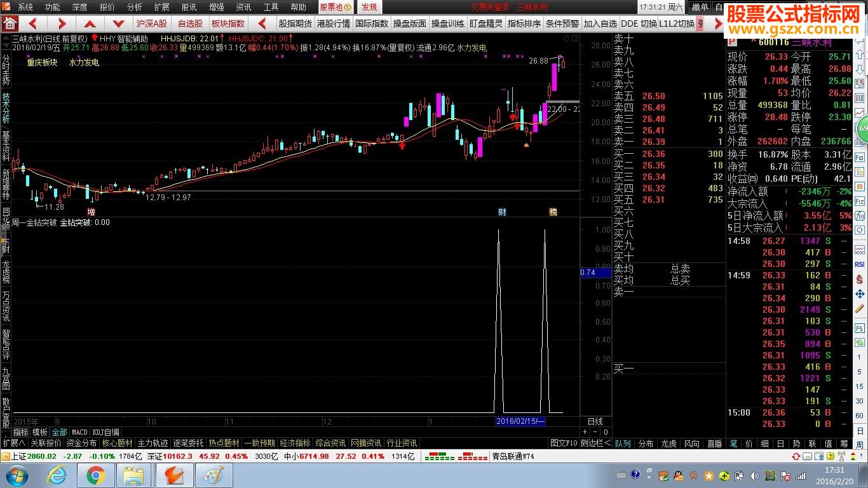
Task: Click the DDE 切换 button
Action: click(639, 24)
